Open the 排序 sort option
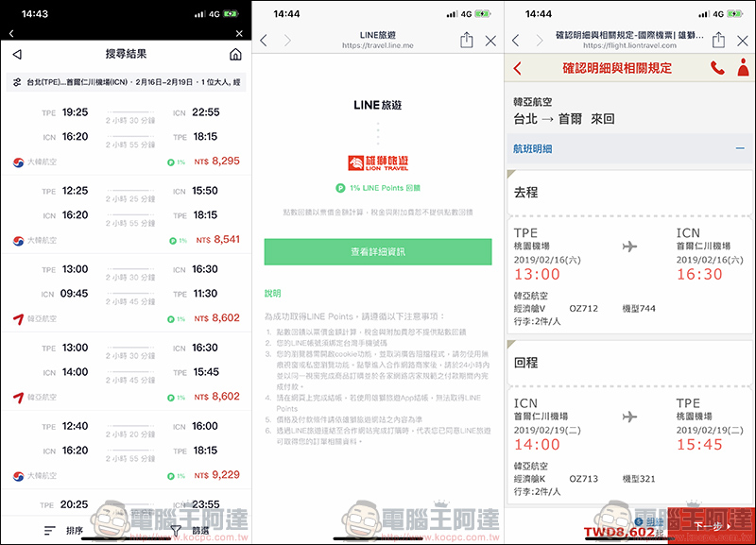The height and width of the screenshot is (545, 756). 75,531
